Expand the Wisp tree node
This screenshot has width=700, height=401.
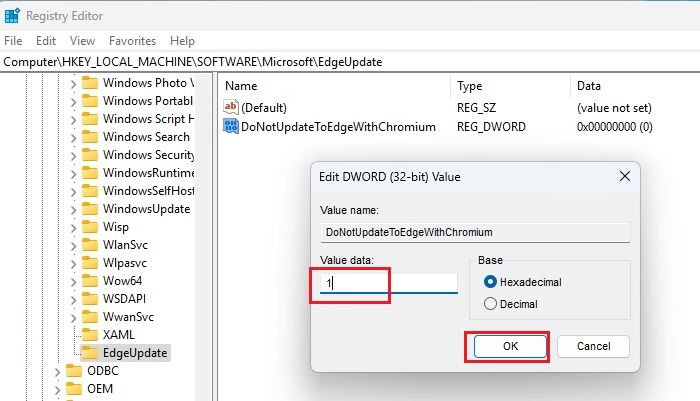[x=73, y=227]
